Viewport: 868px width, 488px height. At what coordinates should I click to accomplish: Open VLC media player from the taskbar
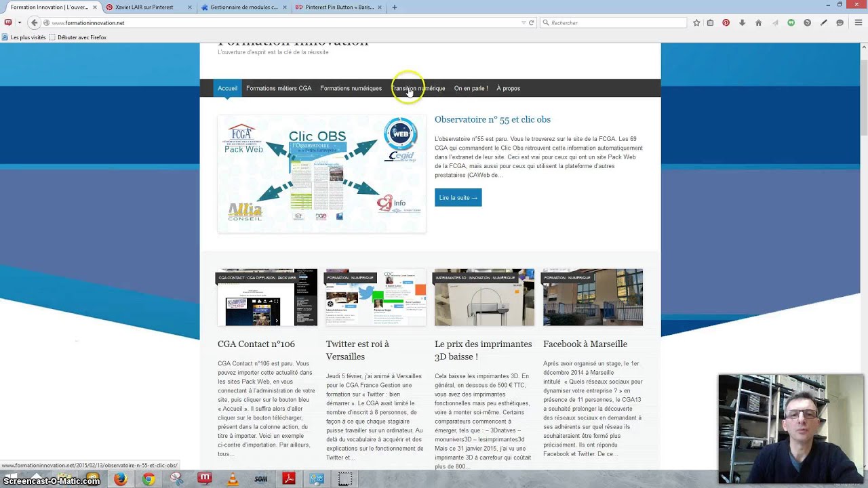(x=233, y=479)
